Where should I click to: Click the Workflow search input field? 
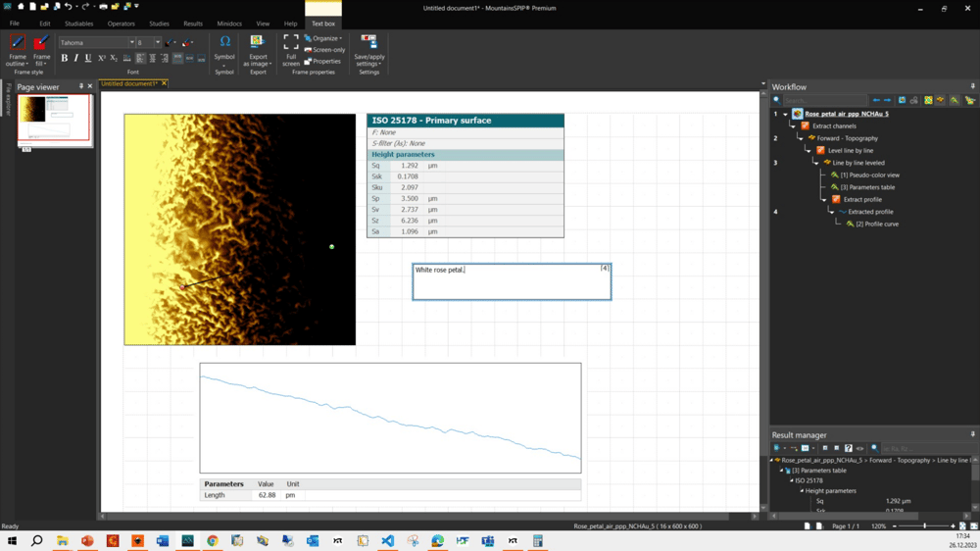point(824,100)
